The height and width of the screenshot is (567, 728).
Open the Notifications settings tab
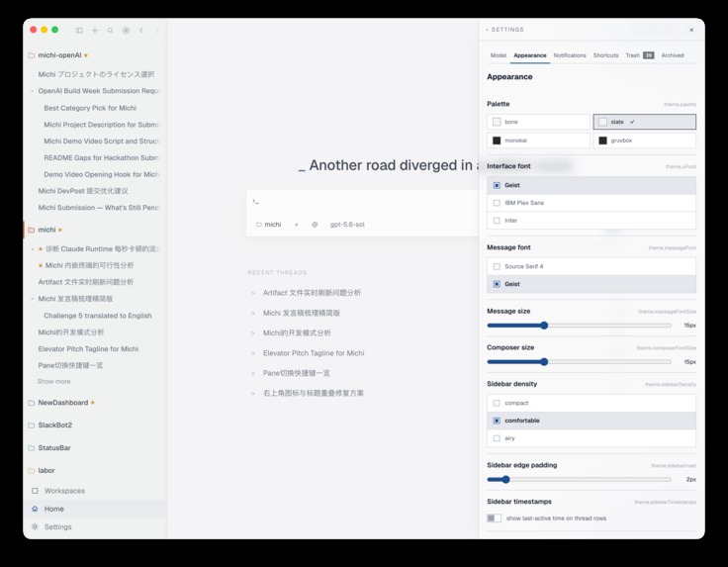570,55
